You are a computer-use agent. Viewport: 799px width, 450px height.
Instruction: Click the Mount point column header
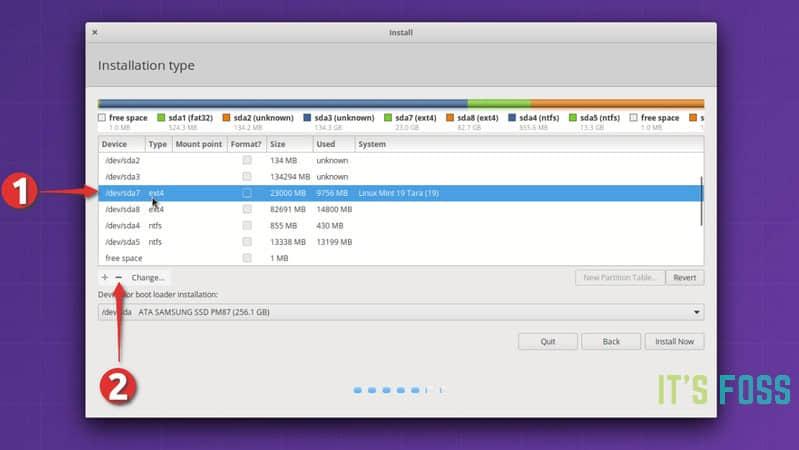[198, 145]
